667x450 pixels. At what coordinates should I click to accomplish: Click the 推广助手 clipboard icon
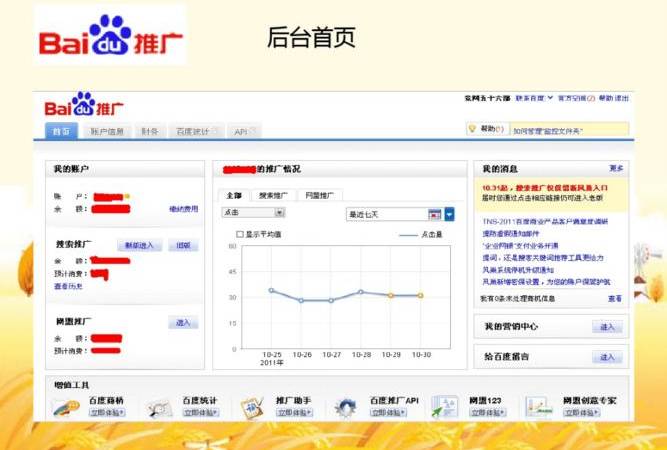(x=252, y=407)
